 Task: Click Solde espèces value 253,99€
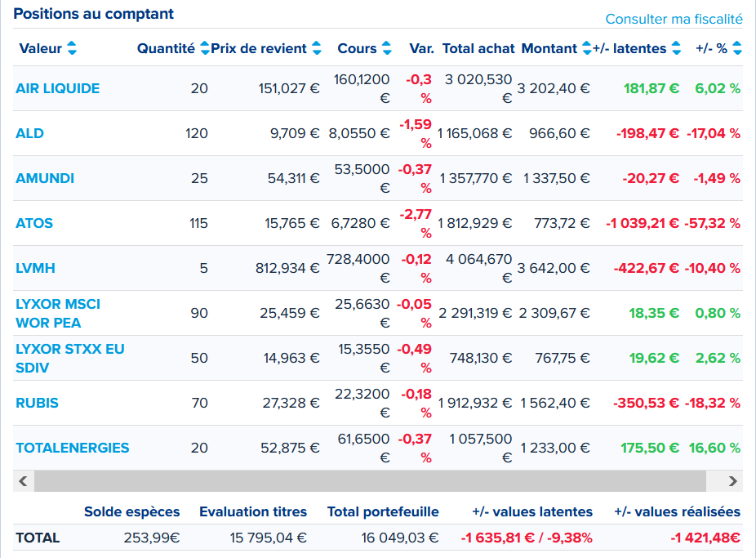(152, 538)
